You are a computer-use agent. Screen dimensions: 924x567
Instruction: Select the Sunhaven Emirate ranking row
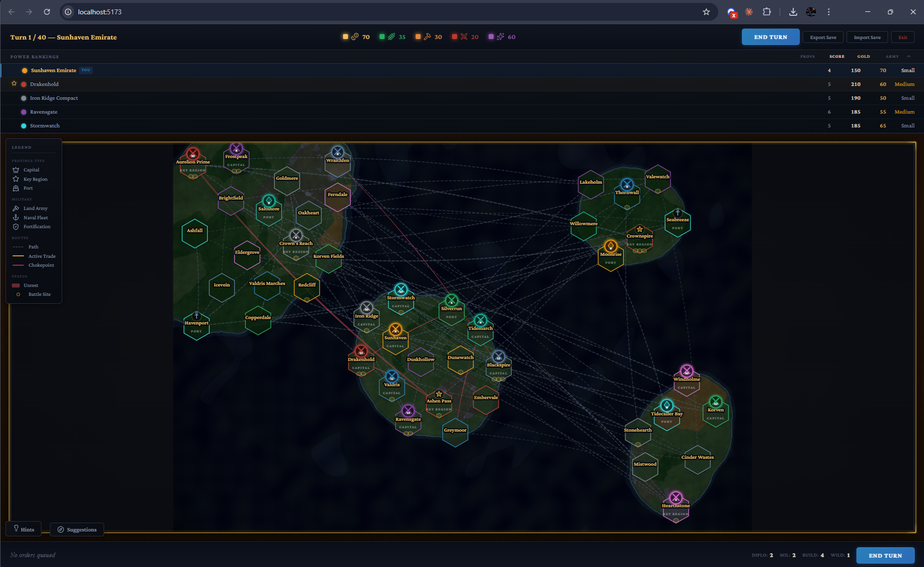pyautogui.click(x=462, y=70)
